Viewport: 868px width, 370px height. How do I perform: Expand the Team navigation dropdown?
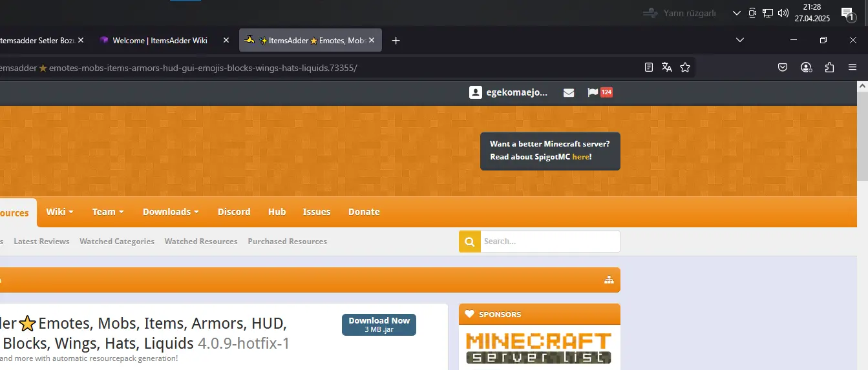pyautogui.click(x=108, y=212)
